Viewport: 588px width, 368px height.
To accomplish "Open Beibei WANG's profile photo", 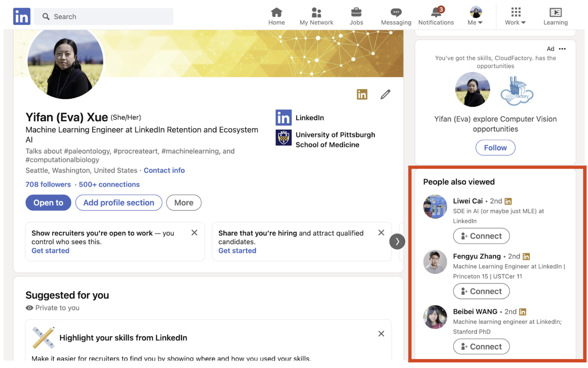I will pyautogui.click(x=435, y=317).
